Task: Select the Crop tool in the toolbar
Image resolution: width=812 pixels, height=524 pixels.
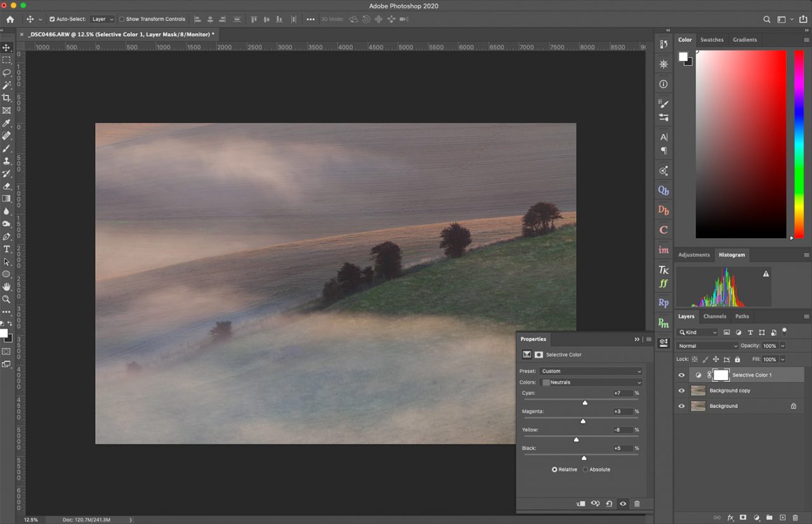Action: click(x=7, y=98)
